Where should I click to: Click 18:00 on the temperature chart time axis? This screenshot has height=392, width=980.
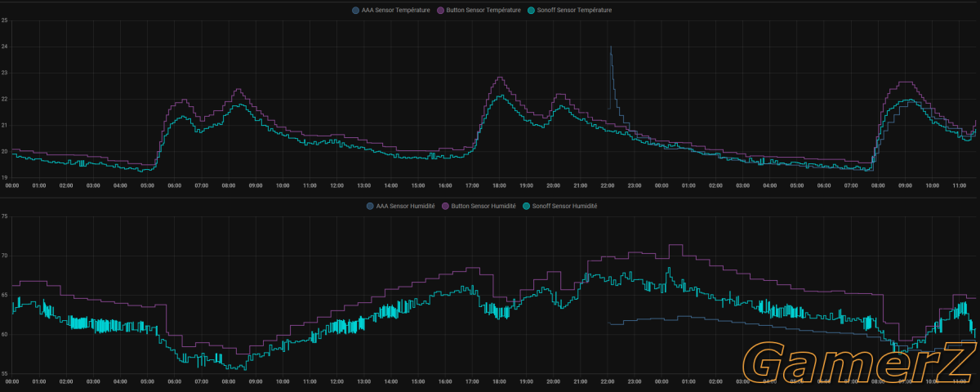click(499, 185)
